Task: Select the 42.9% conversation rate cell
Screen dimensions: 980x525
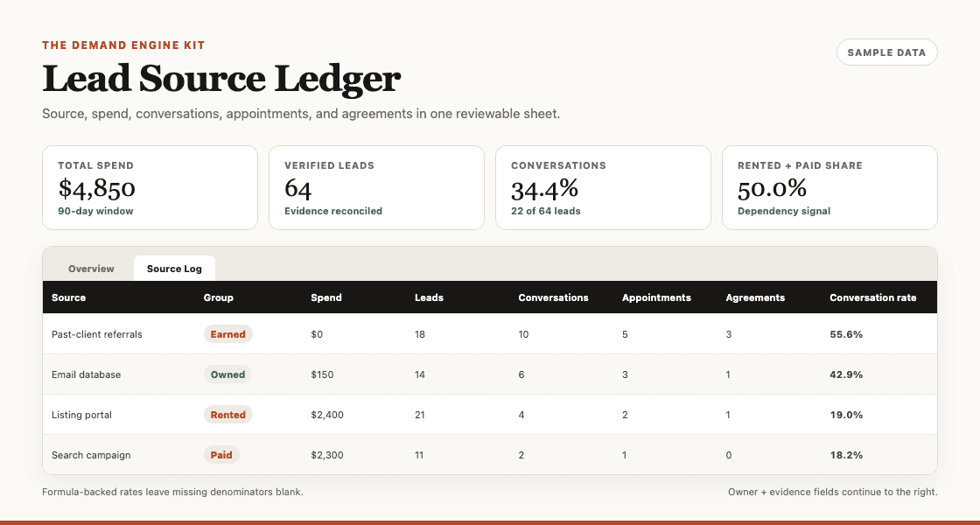Action: click(846, 374)
